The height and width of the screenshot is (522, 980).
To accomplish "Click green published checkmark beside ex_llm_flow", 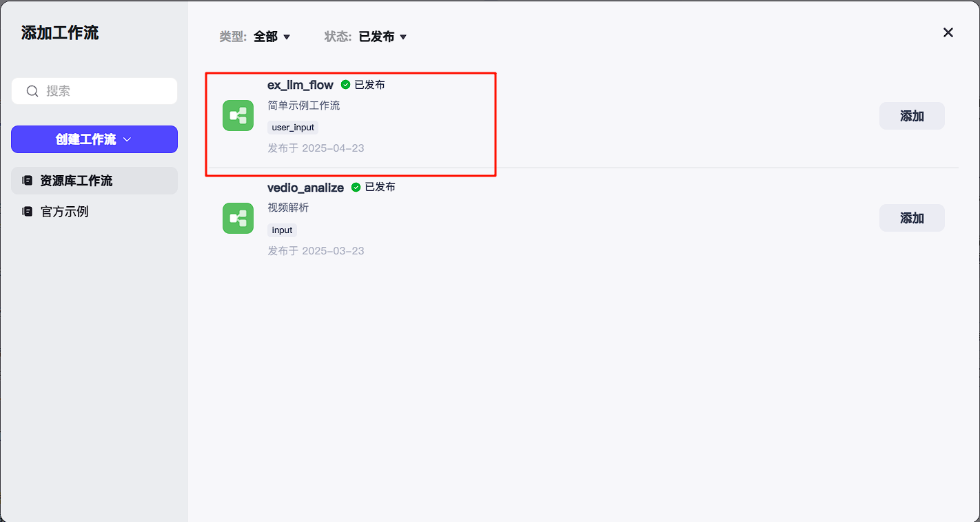I will (x=346, y=85).
